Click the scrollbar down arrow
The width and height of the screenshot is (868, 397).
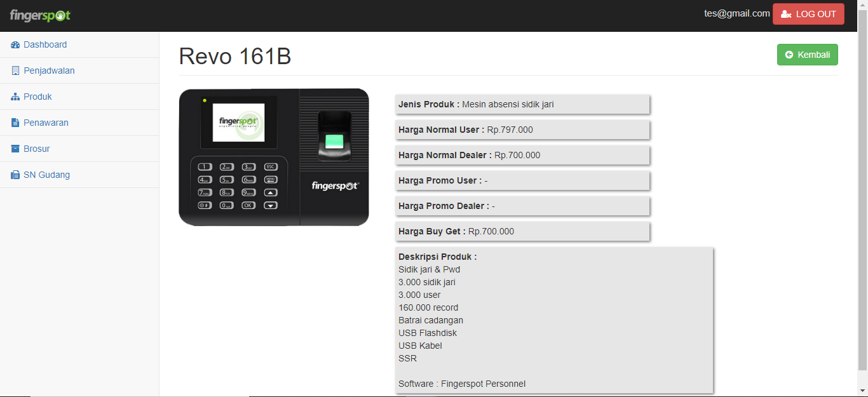(862, 391)
